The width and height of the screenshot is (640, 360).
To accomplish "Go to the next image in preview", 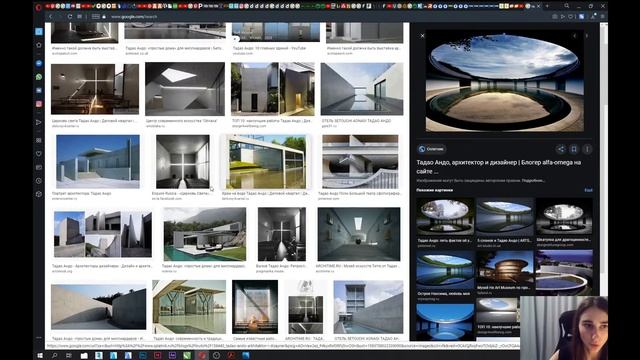I will tap(587, 36).
